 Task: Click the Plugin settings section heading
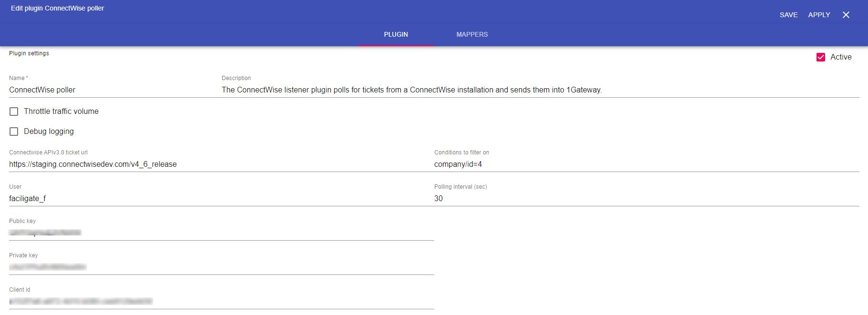[29, 53]
